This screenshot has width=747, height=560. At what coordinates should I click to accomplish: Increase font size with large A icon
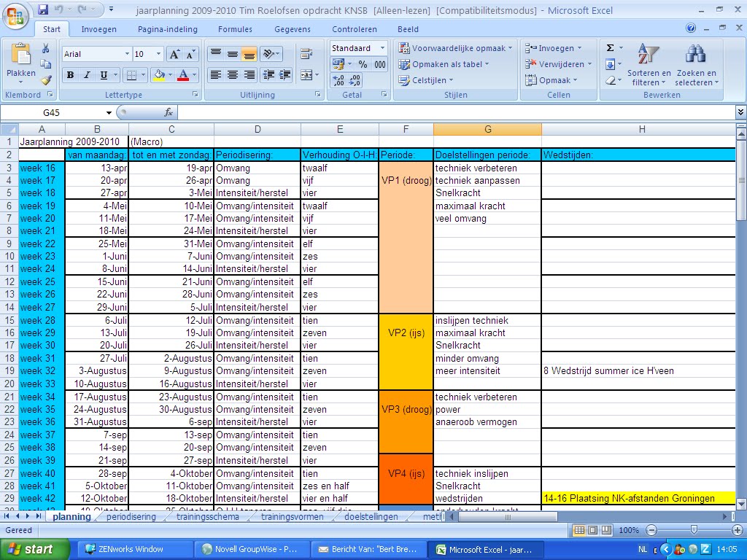tap(174, 54)
